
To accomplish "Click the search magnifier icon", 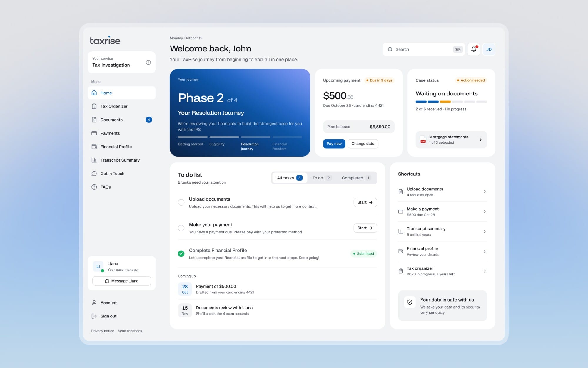I will point(390,49).
